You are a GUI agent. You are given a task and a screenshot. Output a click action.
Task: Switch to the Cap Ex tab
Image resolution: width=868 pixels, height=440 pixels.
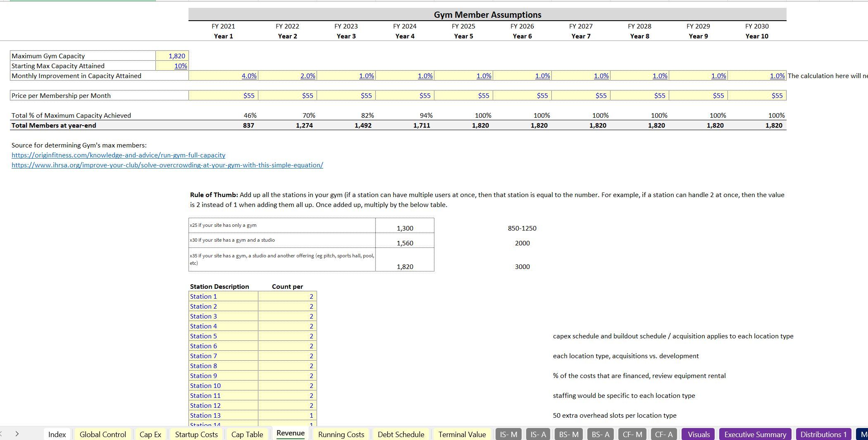[150, 434]
